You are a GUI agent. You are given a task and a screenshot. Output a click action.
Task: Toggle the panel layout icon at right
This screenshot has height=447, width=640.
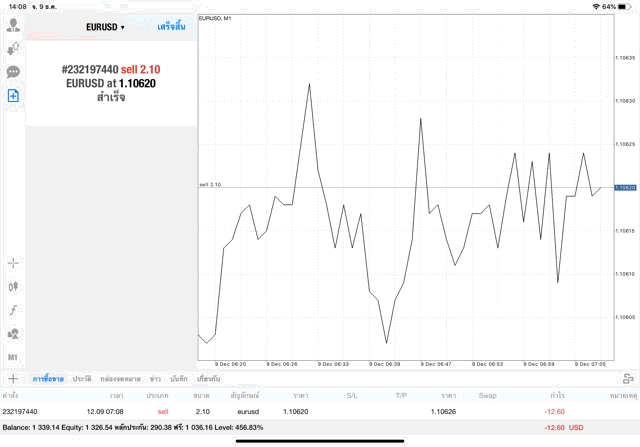click(x=628, y=379)
